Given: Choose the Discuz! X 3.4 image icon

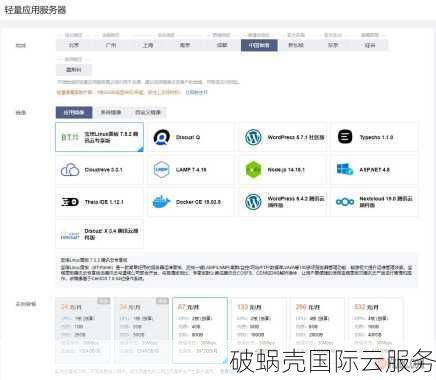Looking at the screenshot, I should pyautogui.click(x=70, y=235).
